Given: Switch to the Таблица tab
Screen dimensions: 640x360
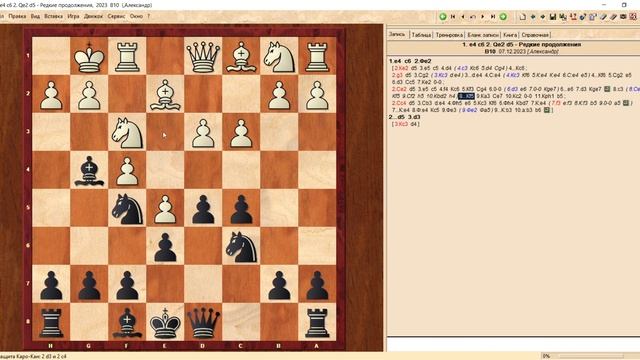Looking at the screenshot, I should point(421,35).
